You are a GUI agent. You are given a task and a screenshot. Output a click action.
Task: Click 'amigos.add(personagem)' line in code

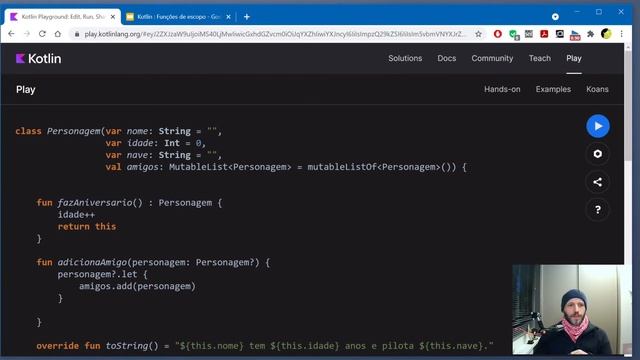137,286
